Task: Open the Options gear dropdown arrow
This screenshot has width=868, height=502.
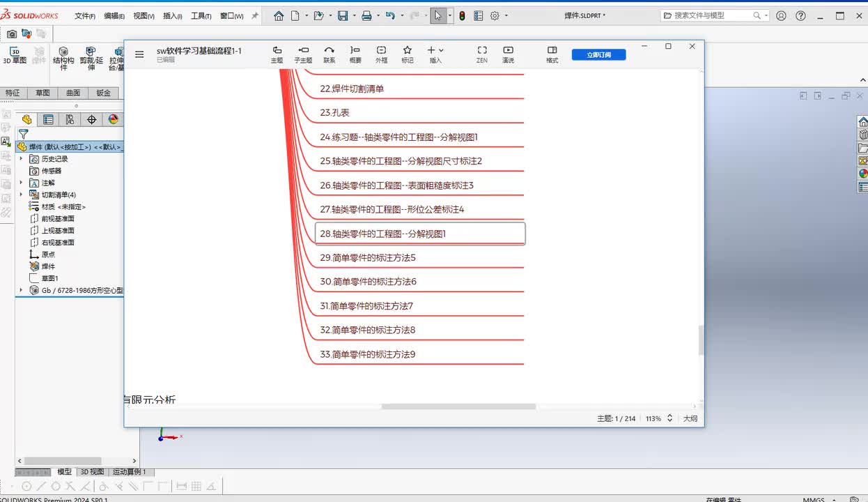Action: pos(506,15)
